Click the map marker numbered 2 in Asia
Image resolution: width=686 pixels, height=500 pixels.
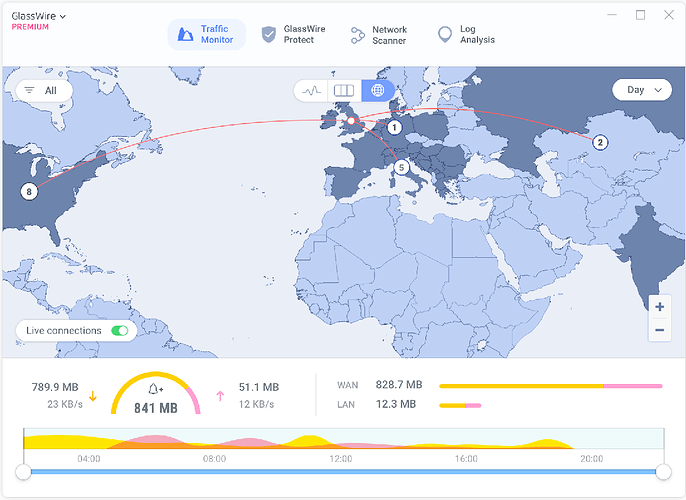coord(600,142)
